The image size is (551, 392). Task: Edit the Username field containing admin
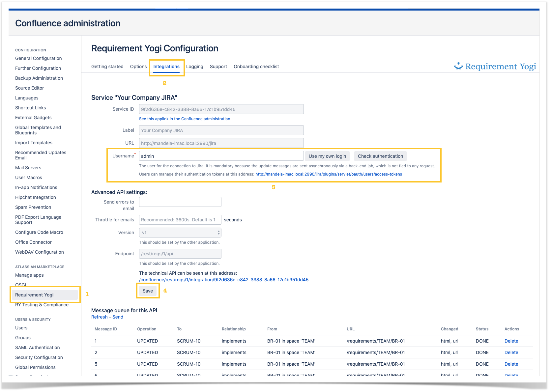221,155
